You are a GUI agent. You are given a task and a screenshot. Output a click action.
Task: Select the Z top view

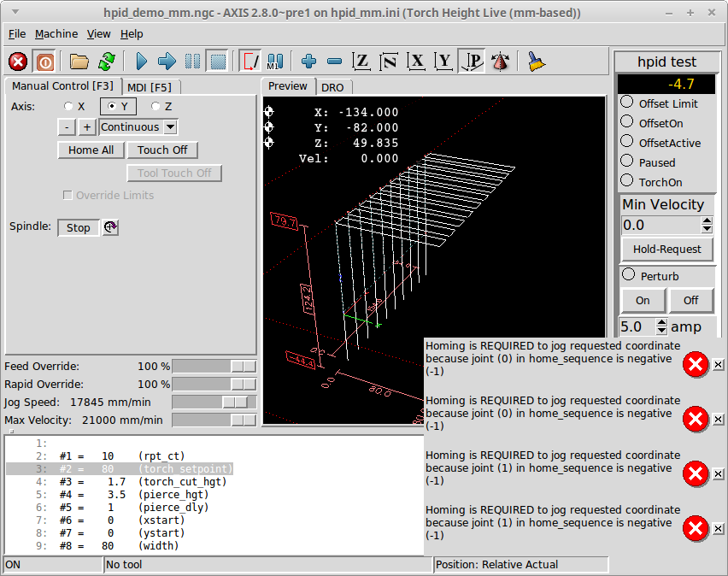[x=362, y=62]
